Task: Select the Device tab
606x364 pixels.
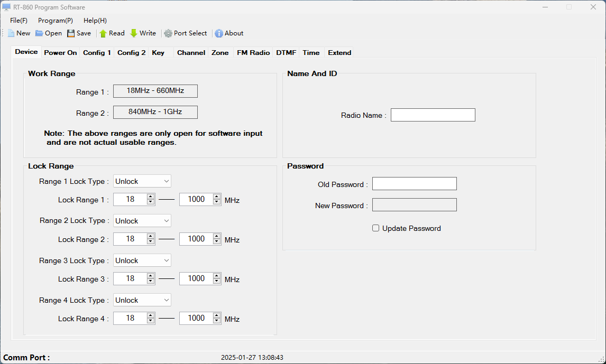Action: click(x=26, y=52)
